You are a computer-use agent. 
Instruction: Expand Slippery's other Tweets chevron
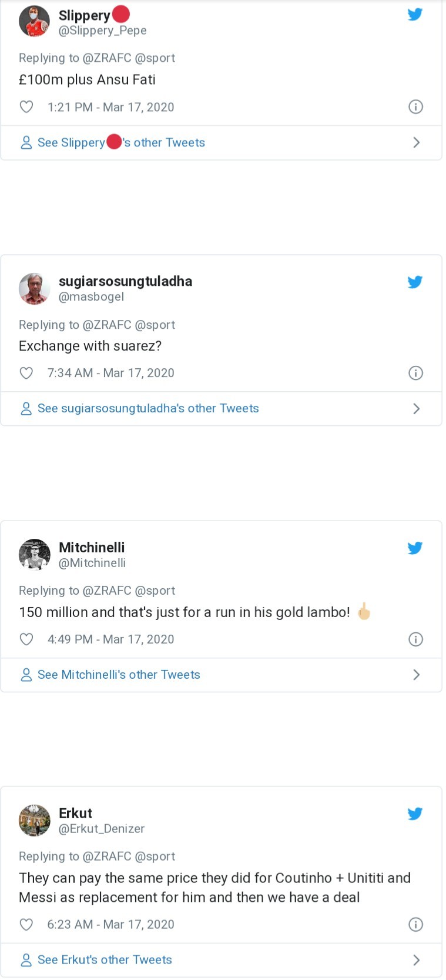(416, 142)
